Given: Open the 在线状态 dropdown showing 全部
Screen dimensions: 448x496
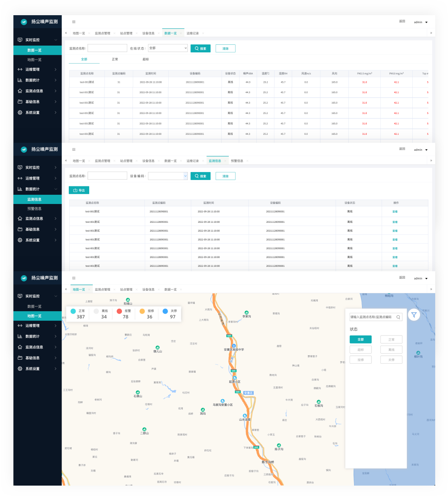Looking at the screenshot, I should coord(168,48).
